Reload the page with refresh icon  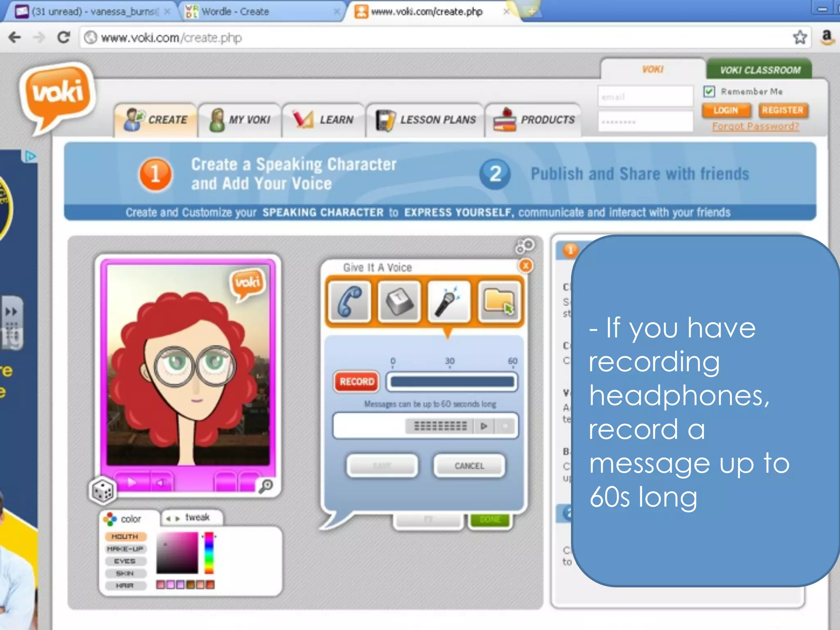pyautogui.click(x=64, y=38)
